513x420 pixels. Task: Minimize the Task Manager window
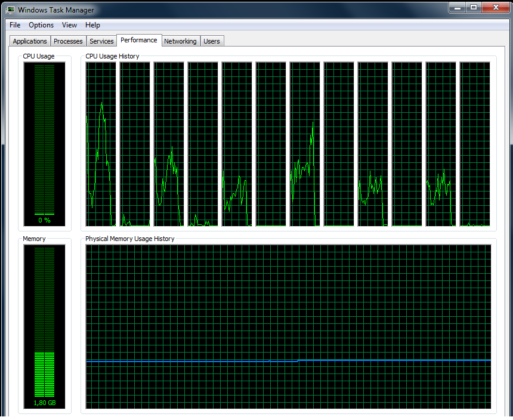(x=458, y=8)
